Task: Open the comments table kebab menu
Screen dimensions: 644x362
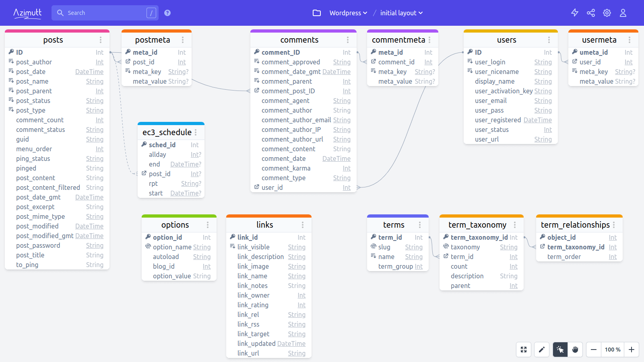Action: (348, 39)
